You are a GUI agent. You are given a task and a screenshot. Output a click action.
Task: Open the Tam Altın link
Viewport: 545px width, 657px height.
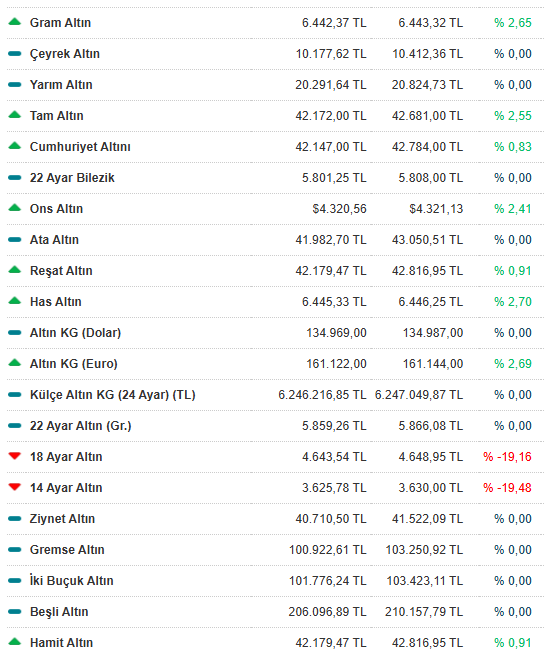pos(57,116)
